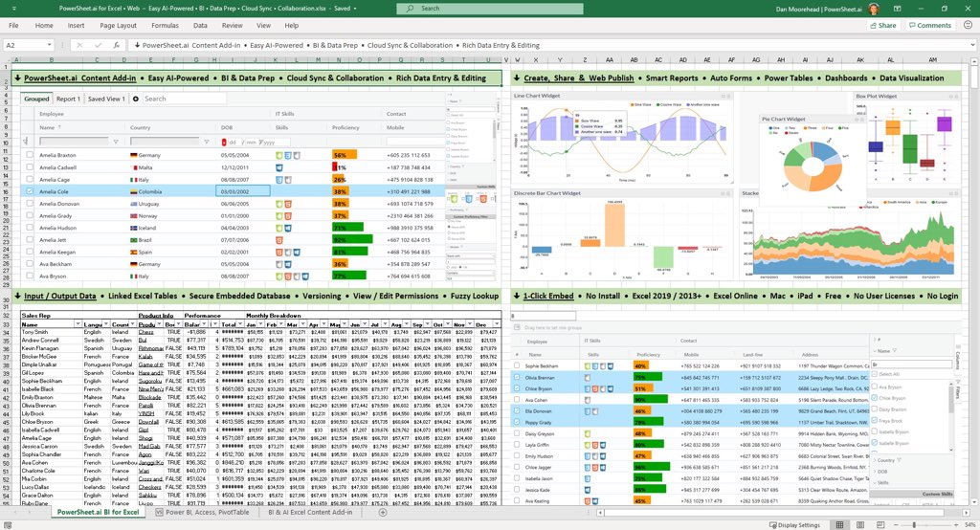Toggle checkbox for Ava Bryson row

pyautogui.click(x=30, y=276)
